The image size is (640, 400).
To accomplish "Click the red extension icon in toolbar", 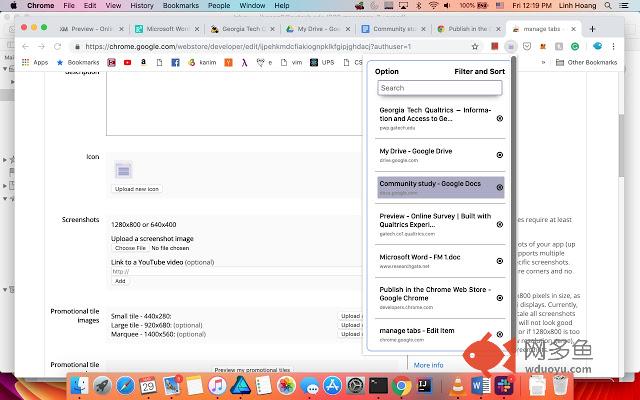I will (495, 47).
